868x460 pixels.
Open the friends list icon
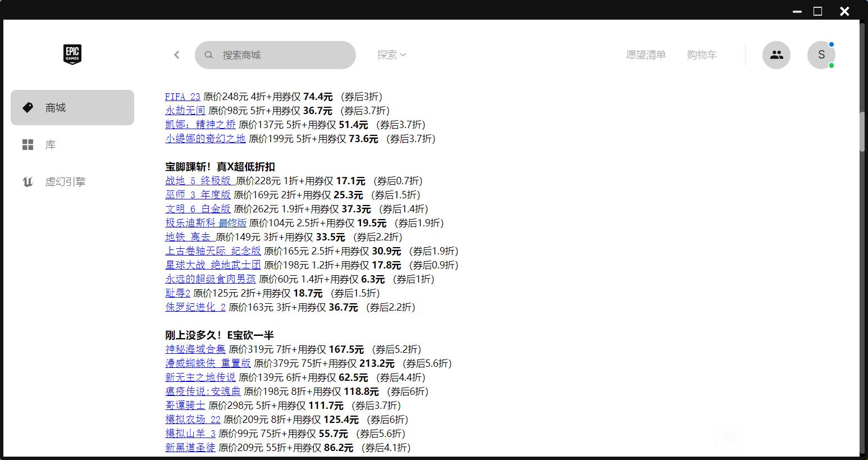pyautogui.click(x=776, y=55)
